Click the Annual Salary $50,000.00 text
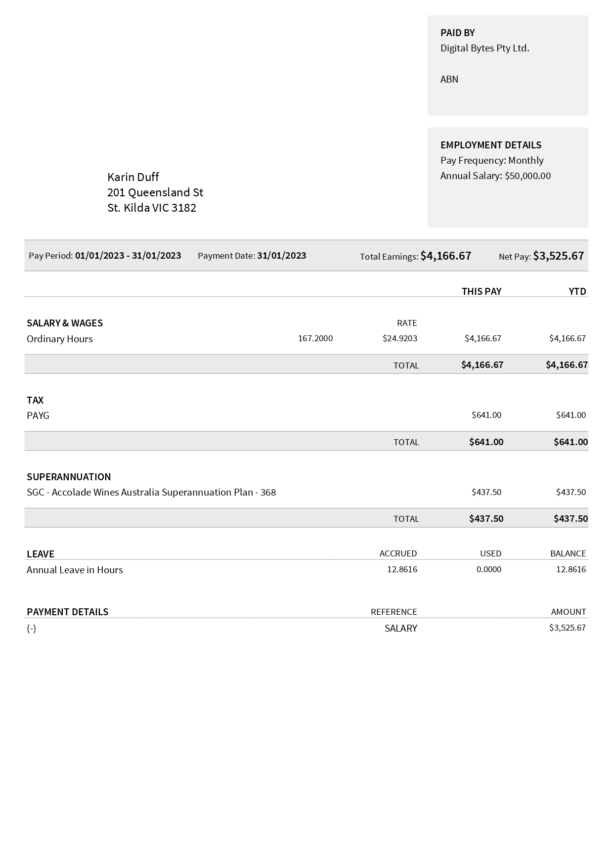 tap(495, 176)
